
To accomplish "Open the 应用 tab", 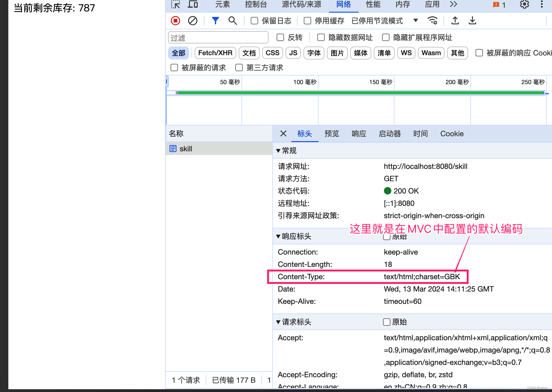I will click(432, 4).
